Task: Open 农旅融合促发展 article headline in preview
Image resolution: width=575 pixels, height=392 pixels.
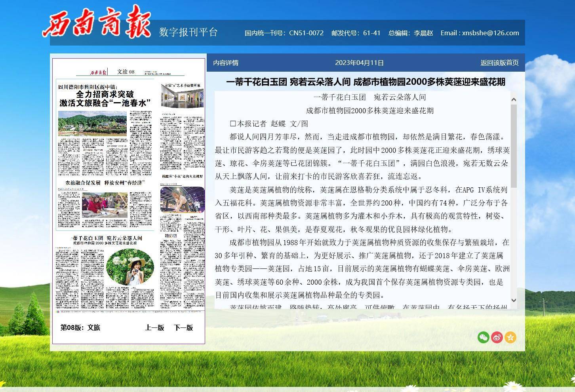Action: [105, 183]
